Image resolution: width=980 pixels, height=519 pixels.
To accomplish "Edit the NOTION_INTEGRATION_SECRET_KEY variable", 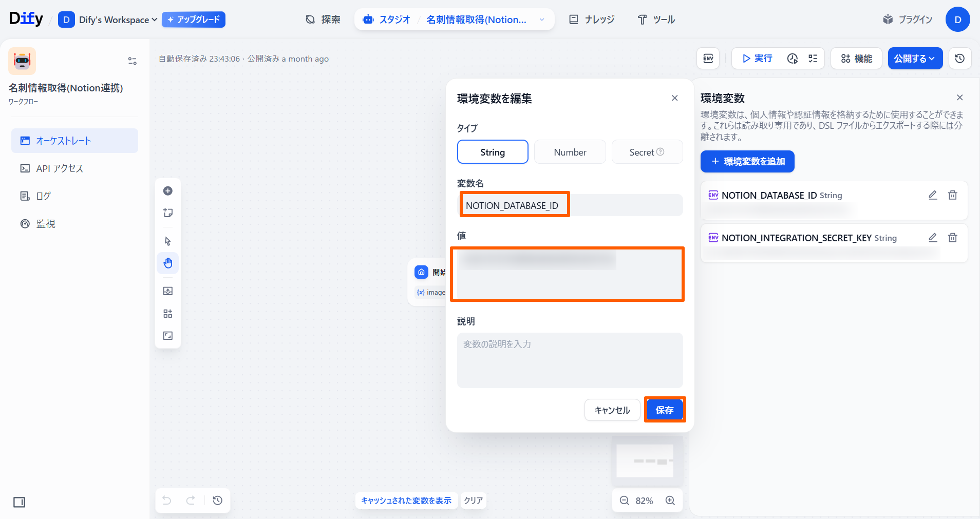I will tap(933, 238).
